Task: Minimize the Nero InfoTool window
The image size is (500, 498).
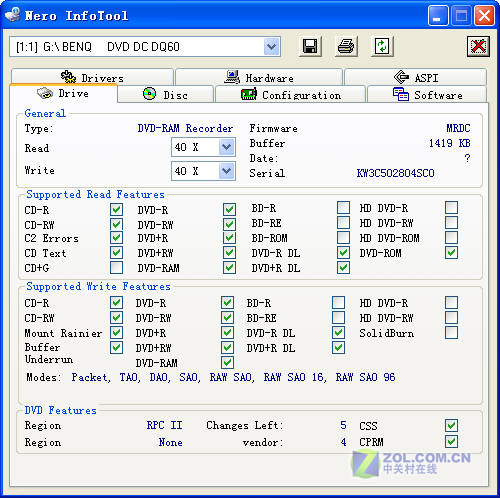Action: click(x=438, y=15)
